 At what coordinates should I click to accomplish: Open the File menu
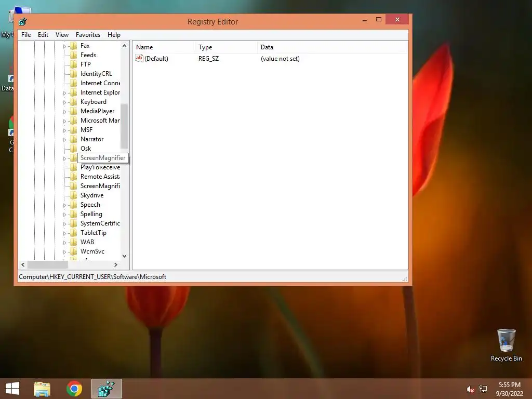(26, 35)
